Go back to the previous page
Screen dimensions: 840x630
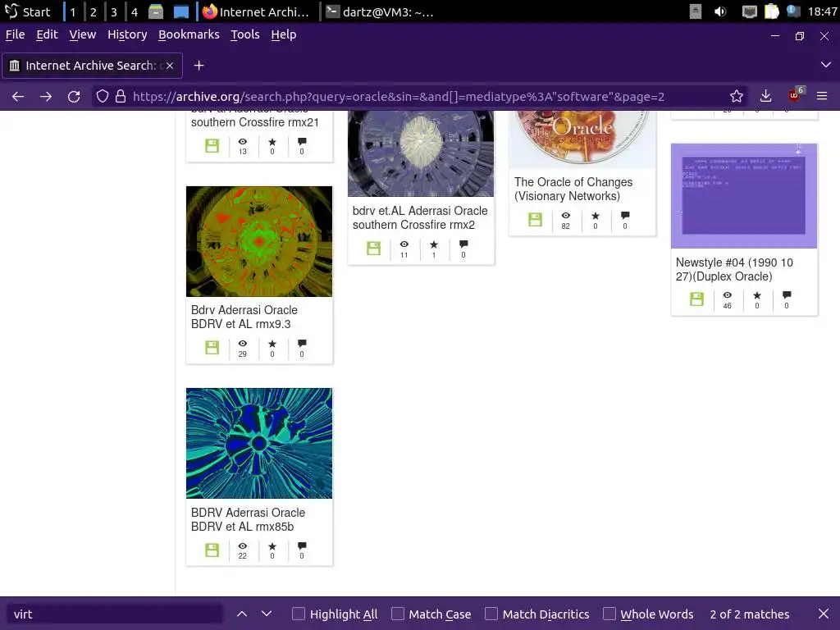pyautogui.click(x=18, y=97)
